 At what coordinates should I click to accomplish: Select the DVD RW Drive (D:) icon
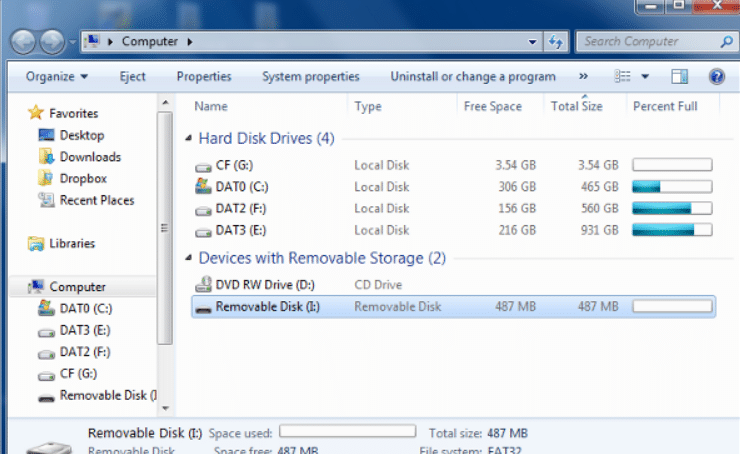pyautogui.click(x=203, y=284)
